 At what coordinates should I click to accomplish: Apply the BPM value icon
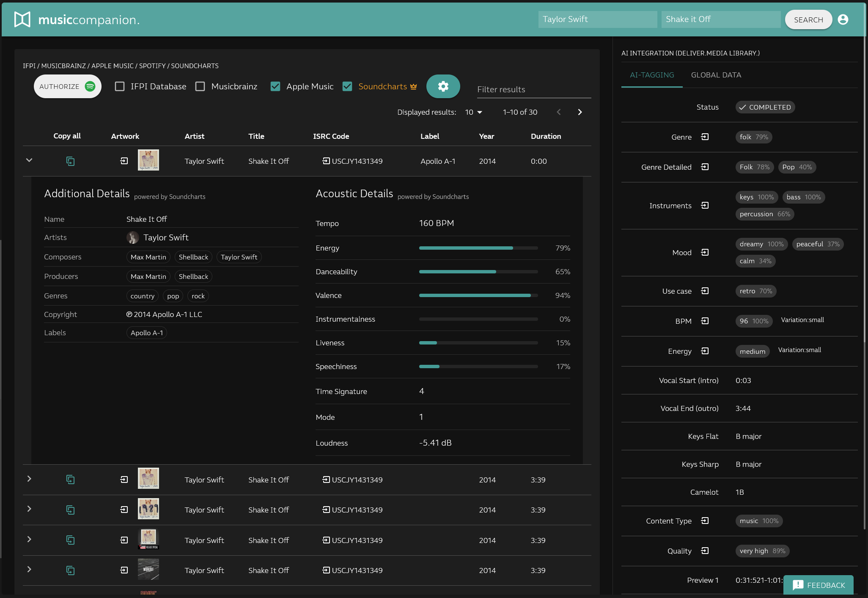tap(705, 321)
